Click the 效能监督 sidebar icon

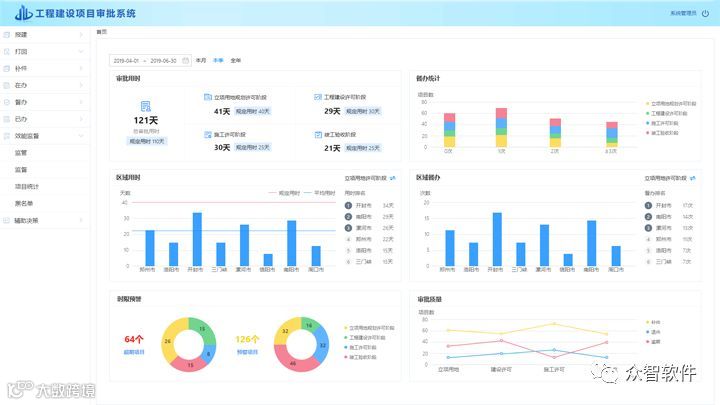6,136
